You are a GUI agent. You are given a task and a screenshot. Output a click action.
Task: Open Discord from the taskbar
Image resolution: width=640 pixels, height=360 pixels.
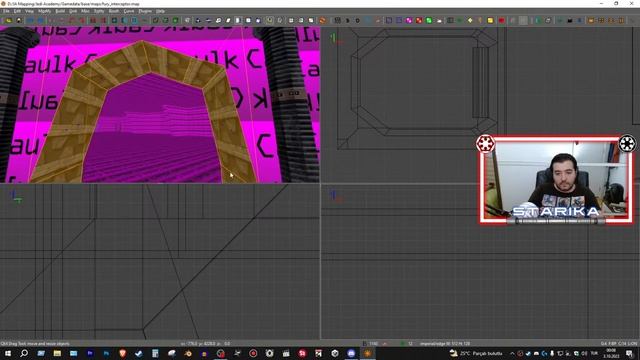tap(351, 353)
